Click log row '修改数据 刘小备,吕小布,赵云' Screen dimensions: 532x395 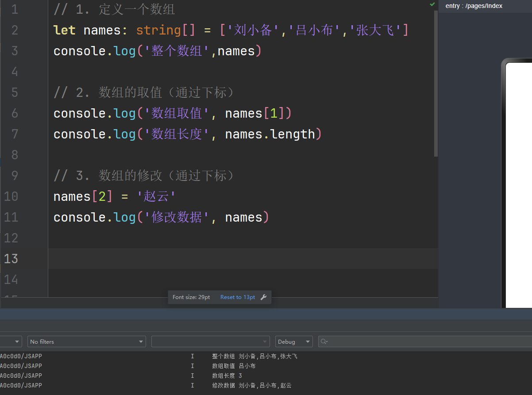point(252,385)
